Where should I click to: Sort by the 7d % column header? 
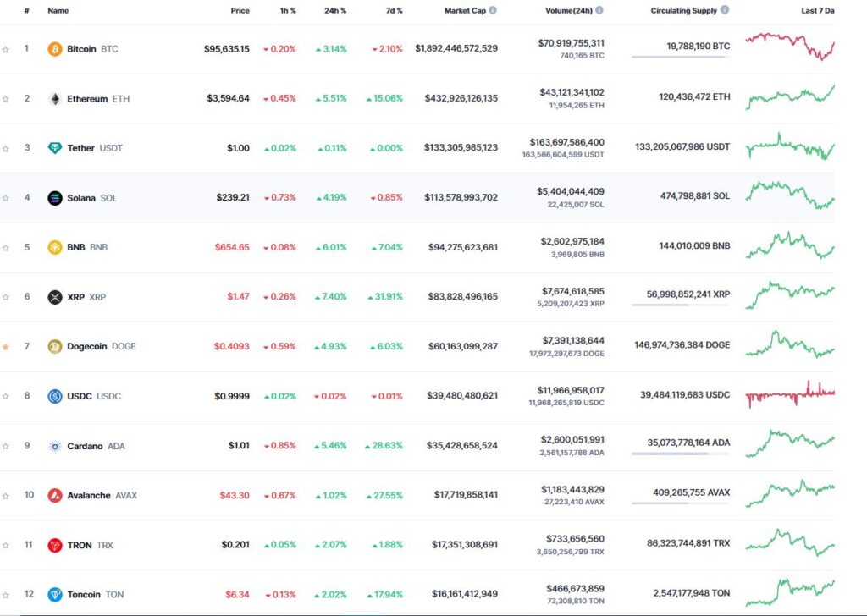click(x=395, y=10)
